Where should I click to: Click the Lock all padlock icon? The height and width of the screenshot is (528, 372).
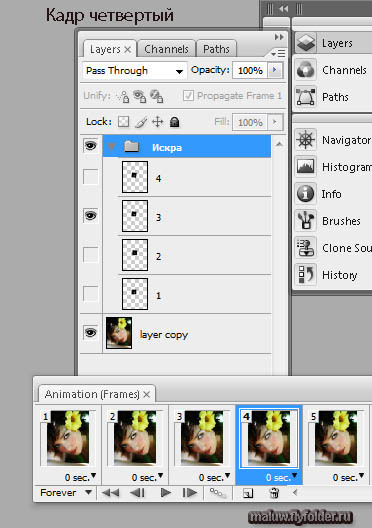coord(174,122)
